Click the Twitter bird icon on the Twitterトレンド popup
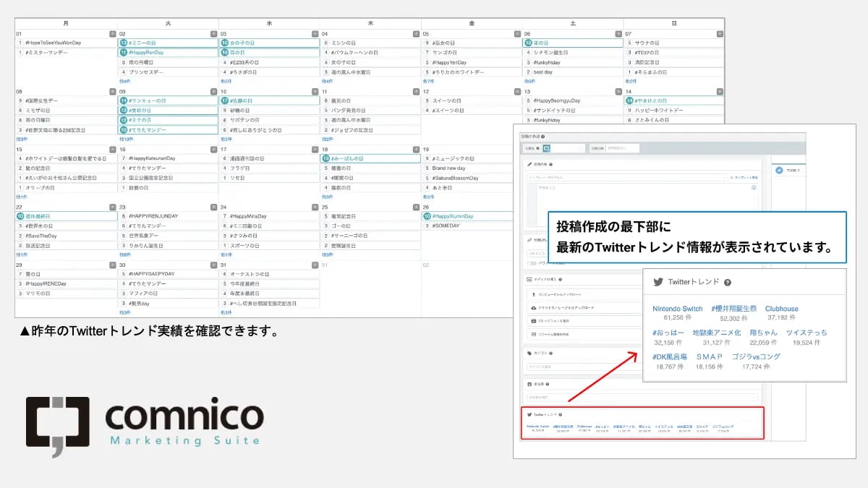The width and height of the screenshot is (868, 488). coord(659,283)
